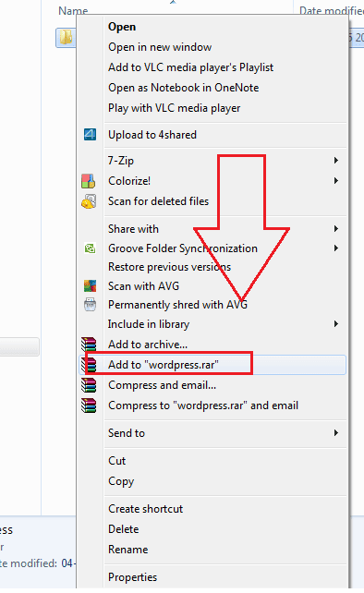Viewport: 364px width, 593px height.
Task: Click the AVG scan icon
Action: click(x=90, y=286)
